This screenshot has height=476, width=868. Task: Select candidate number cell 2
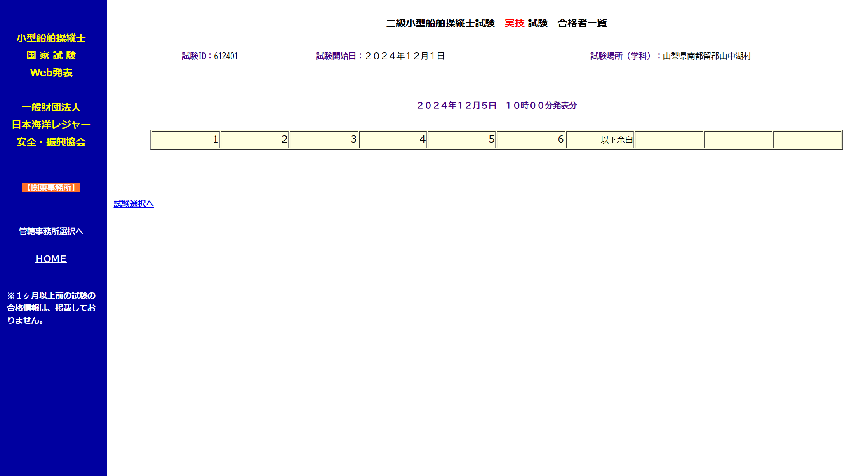[255, 139]
